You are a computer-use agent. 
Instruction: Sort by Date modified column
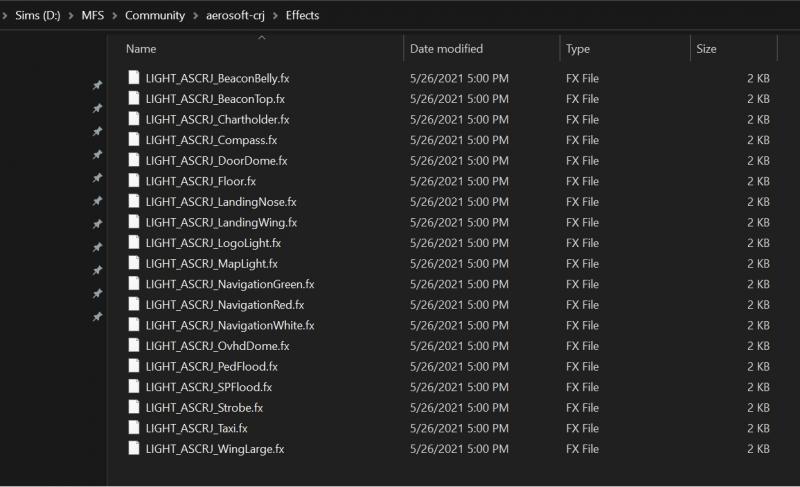click(x=446, y=49)
